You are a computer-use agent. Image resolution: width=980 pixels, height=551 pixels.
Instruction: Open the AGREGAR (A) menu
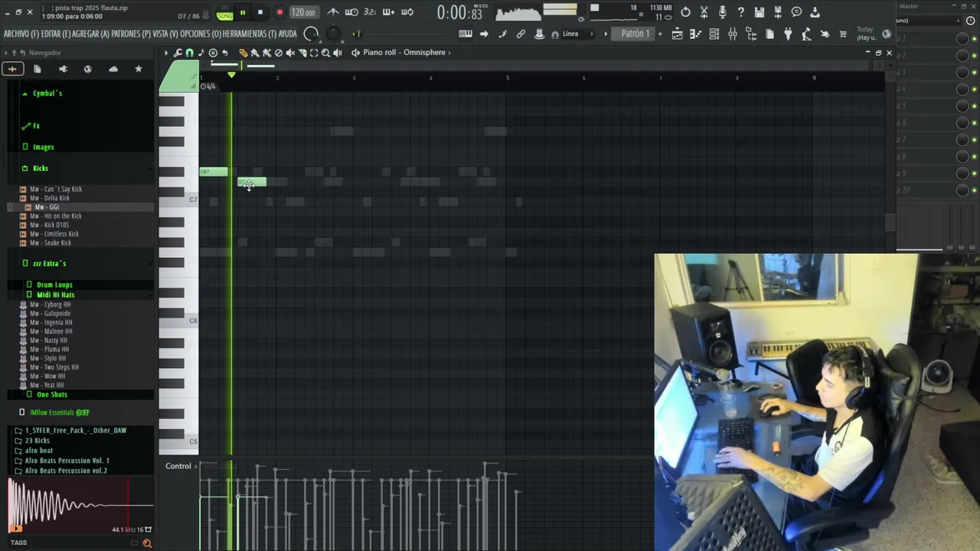click(90, 34)
